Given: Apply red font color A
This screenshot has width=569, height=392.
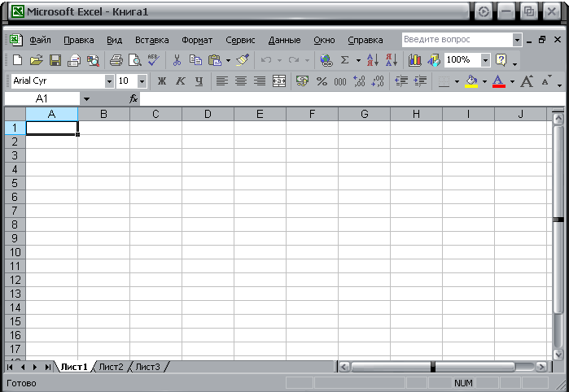Looking at the screenshot, I should (x=499, y=81).
